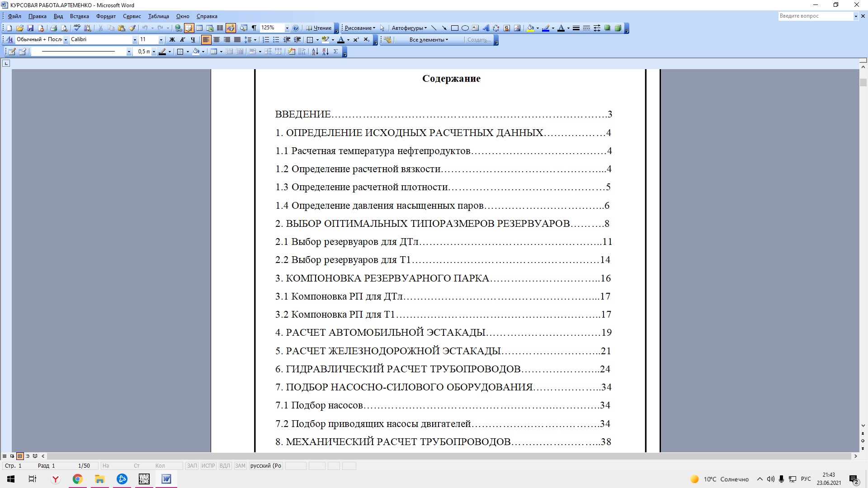Open the Файл menu
868x488 pixels.
point(14,16)
